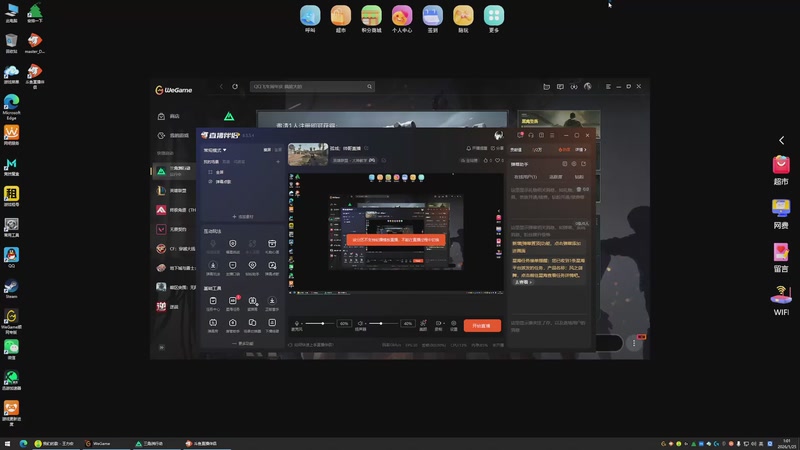Click 去查看 in the notice message
This screenshot has width=800, height=450.
tap(523, 282)
